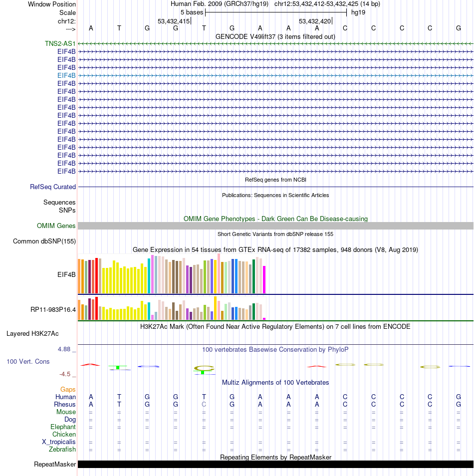The width and height of the screenshot is (474, 476).
Task: Click the 53,432,420 coordinate marker
Action: [x=315, y=21]
